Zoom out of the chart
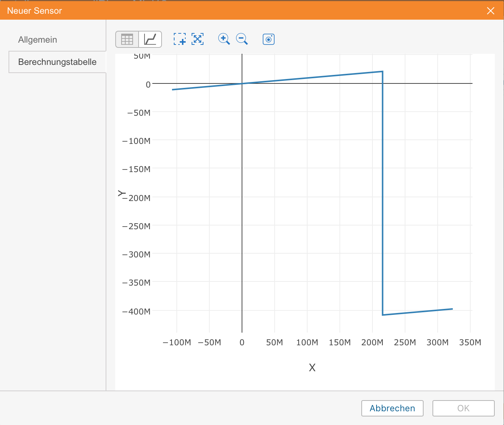Viewport: 504px width, 425px height. (x=242, y=39)
